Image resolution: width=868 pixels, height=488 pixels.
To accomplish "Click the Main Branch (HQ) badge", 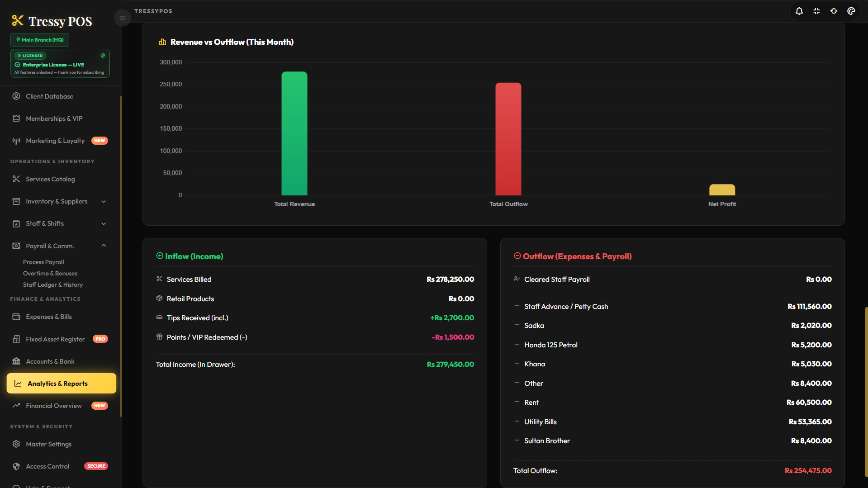I will [x=40, y=40].
